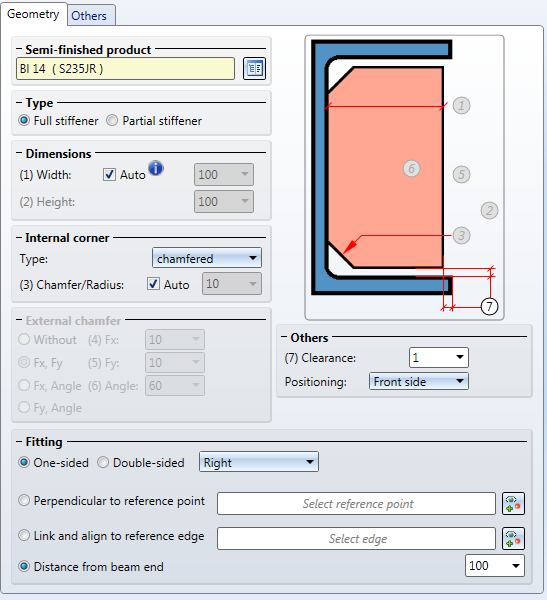
Task: Click marker 7 in the preview diagram
Action: tap(489, 306)
